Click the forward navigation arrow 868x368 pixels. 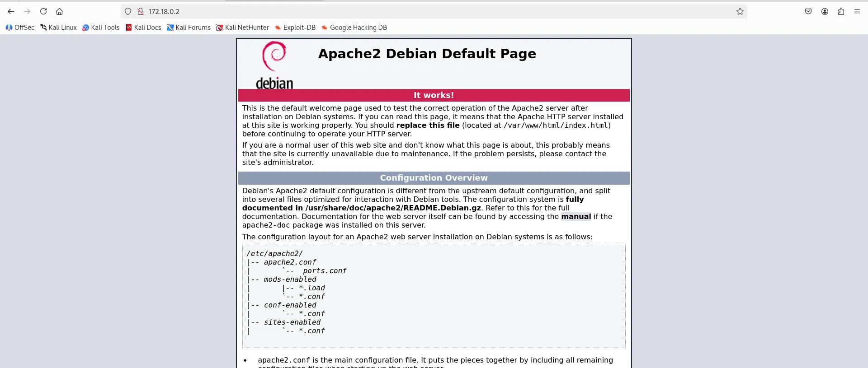pos(27,11)
